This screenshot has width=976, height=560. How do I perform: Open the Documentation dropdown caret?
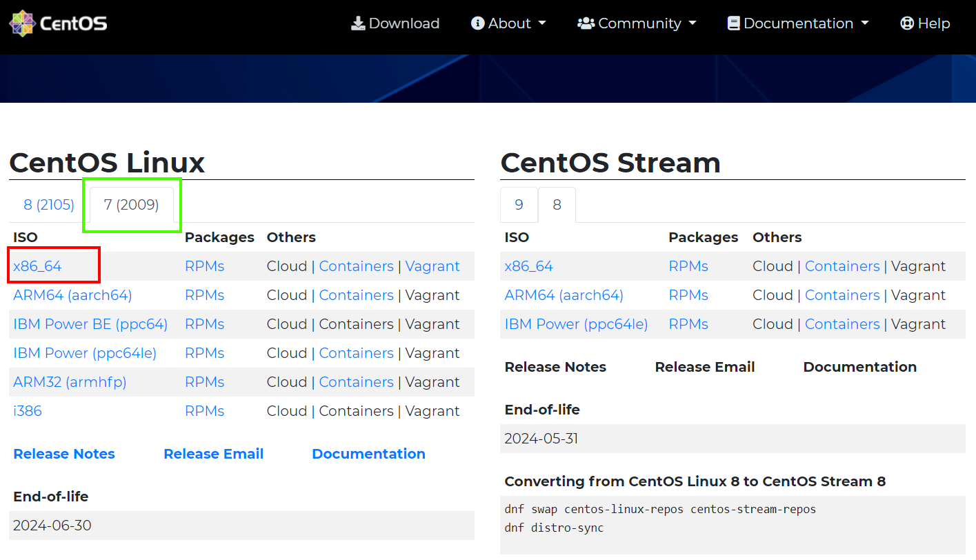(x=864, y=23)
